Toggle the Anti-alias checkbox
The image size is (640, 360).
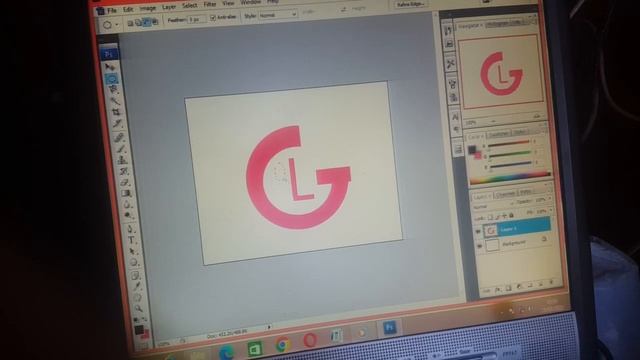click(213, 18)
